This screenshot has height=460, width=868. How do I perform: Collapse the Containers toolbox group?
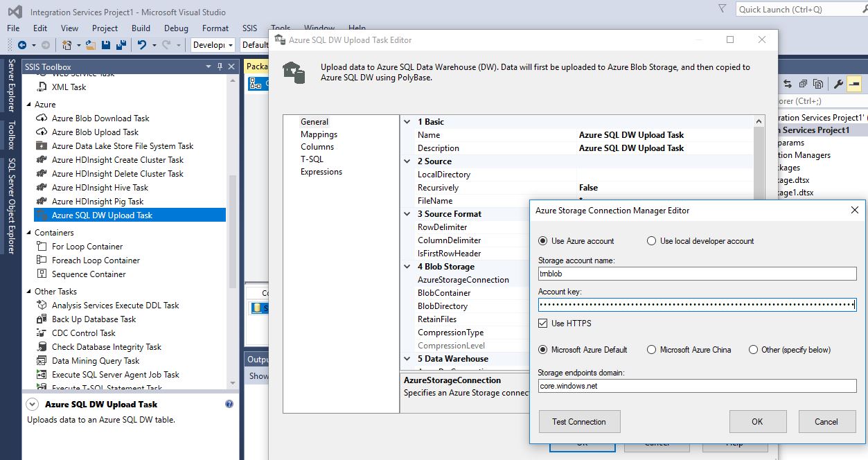[28, 233]
